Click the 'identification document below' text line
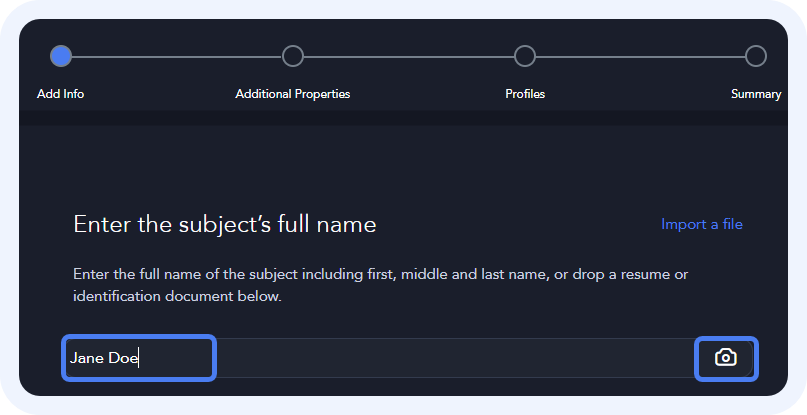The width and height of the screenshot is (807, 415). click(x=177, y=296)
